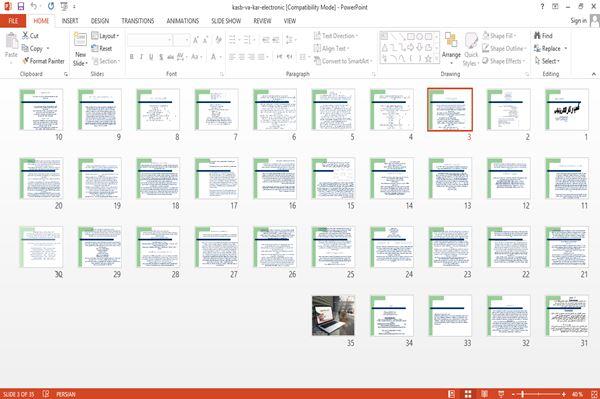The width and height of the screenshot is (600, 399).
Task: Click the Zoom Out minus button
Action: (513, 394)
